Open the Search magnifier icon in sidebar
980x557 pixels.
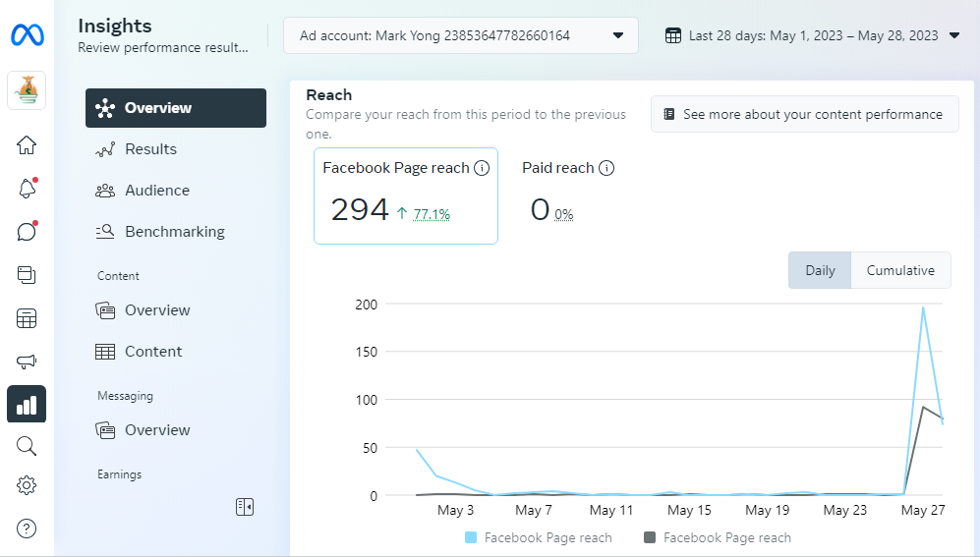27,446
